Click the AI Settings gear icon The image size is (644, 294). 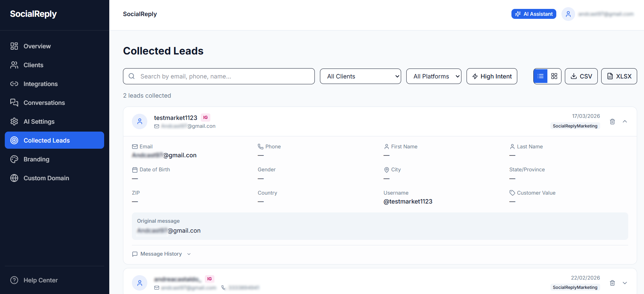[x=14, y=122]
